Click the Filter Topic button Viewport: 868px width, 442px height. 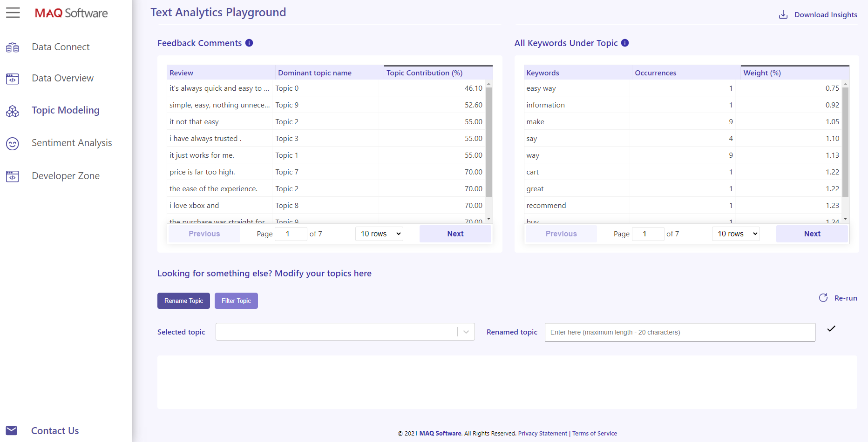(x=236, y=301)
